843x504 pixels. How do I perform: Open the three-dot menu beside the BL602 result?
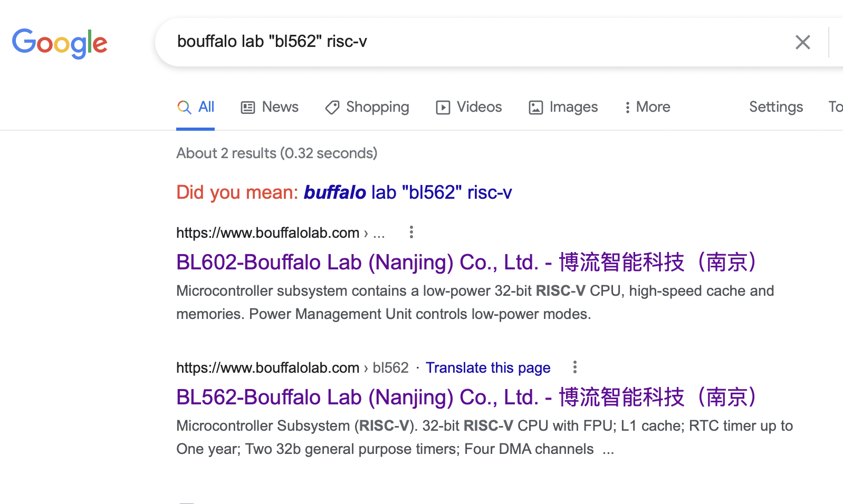click(x=411, y=232)
